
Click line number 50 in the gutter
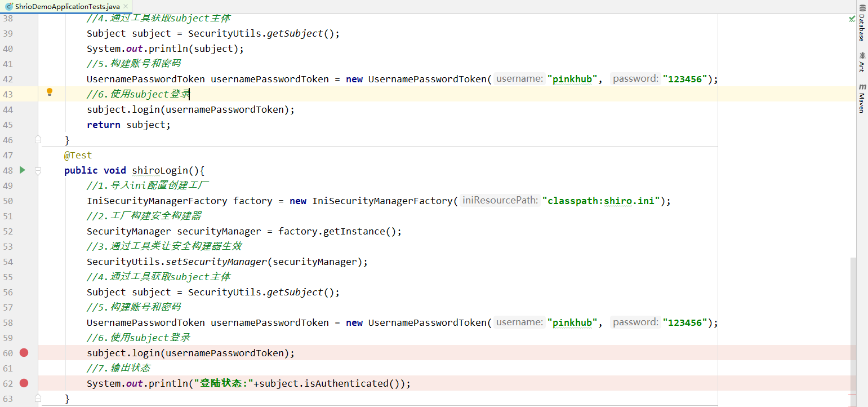(8, 201)
